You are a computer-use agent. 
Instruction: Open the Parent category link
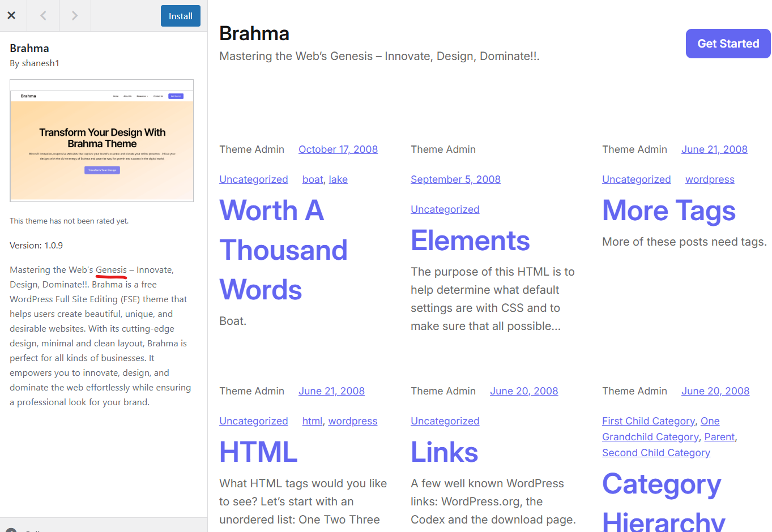[x=719, y=437]
